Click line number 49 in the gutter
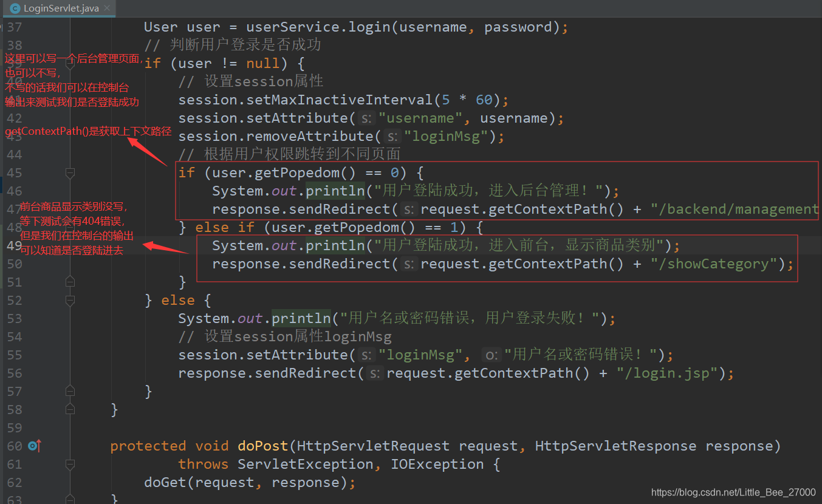822x504 pixels. coord(15,246)
